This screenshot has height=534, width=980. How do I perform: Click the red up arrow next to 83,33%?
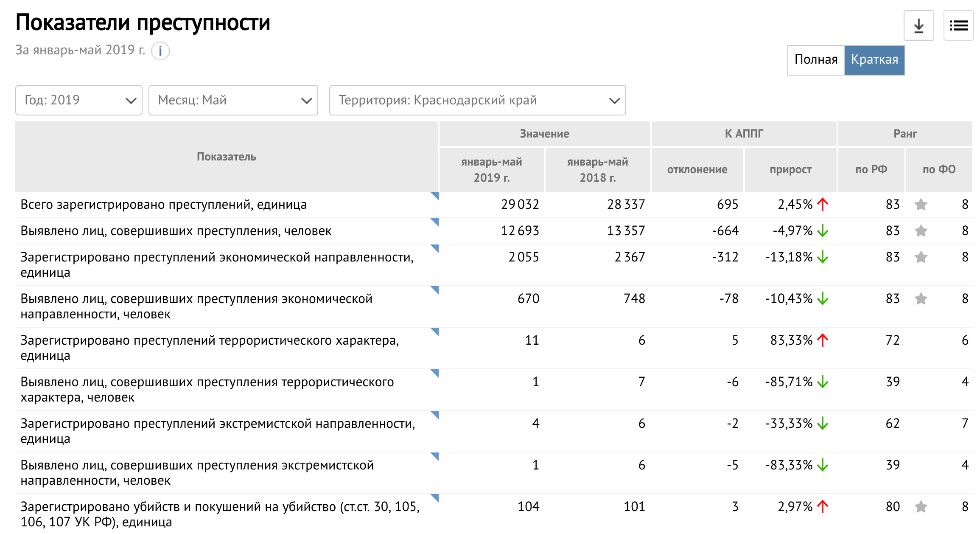823,340
